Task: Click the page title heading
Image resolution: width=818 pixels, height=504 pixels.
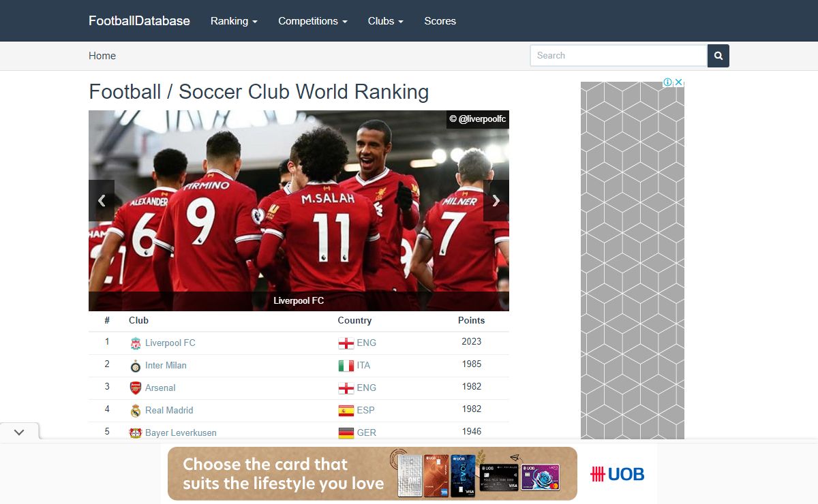Action: coord(259,92)
